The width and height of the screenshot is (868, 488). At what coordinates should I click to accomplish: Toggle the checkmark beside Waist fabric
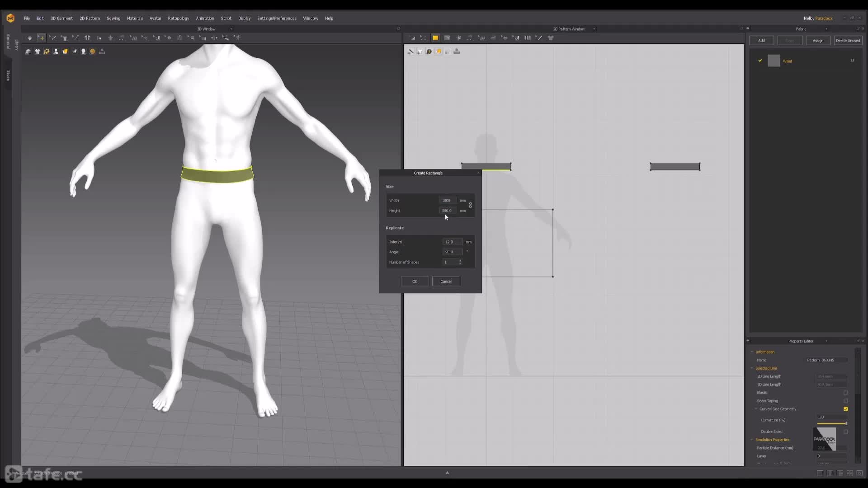(760, 61)
